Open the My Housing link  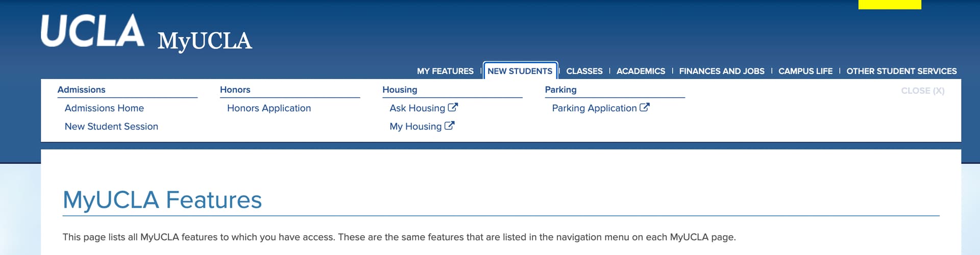click(415, 126)
